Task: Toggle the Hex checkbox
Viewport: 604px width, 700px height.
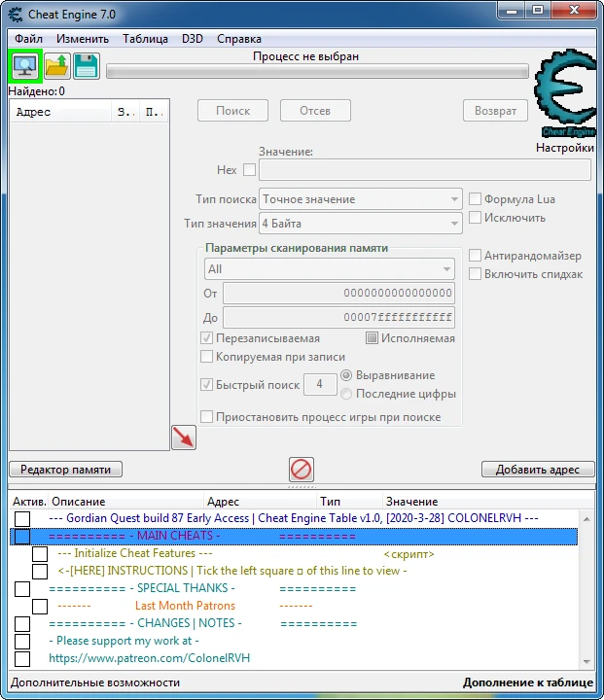Action: (x=249, y=169)
